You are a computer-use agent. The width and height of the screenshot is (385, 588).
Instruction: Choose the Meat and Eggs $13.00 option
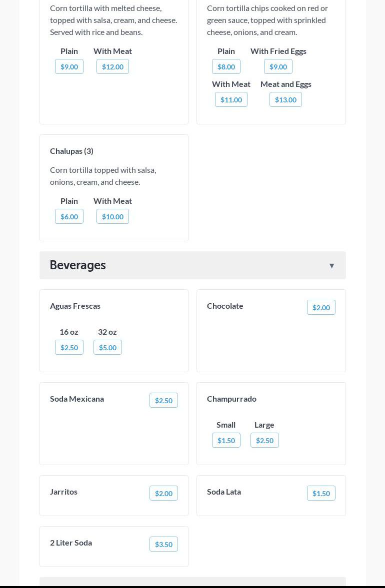(285, 100)
